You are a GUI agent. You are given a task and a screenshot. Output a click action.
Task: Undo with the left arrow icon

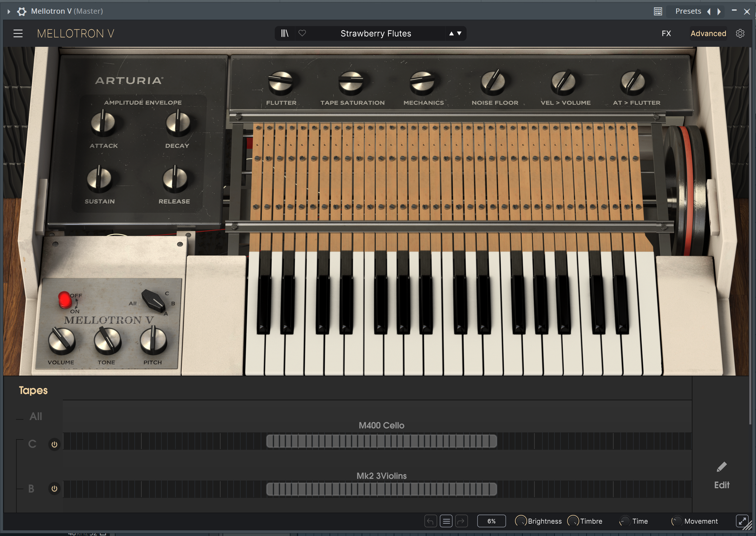[430, 521]
